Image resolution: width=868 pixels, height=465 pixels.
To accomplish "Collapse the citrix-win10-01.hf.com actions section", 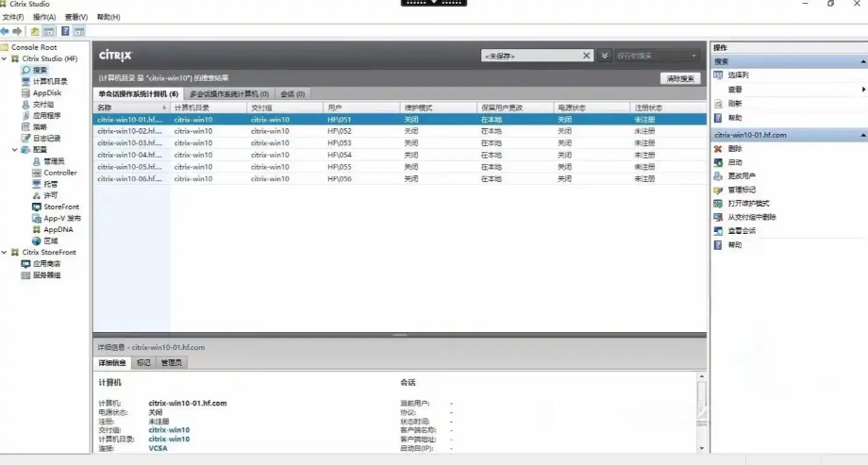I will [x=862, y=135].
